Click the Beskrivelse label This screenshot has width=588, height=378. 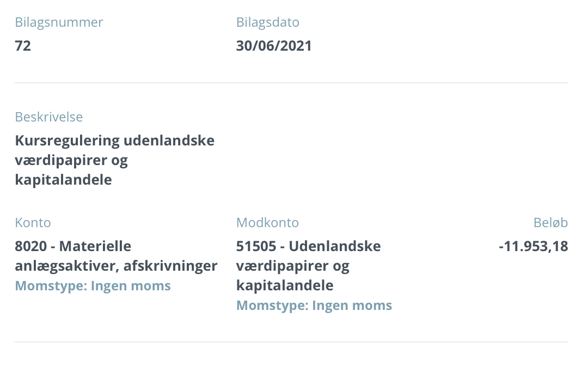(x=49, y=117)
